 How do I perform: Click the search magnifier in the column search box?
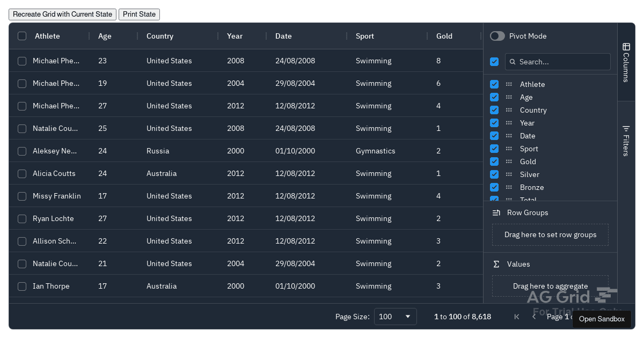pyautogui.click(x=512, y=62)
